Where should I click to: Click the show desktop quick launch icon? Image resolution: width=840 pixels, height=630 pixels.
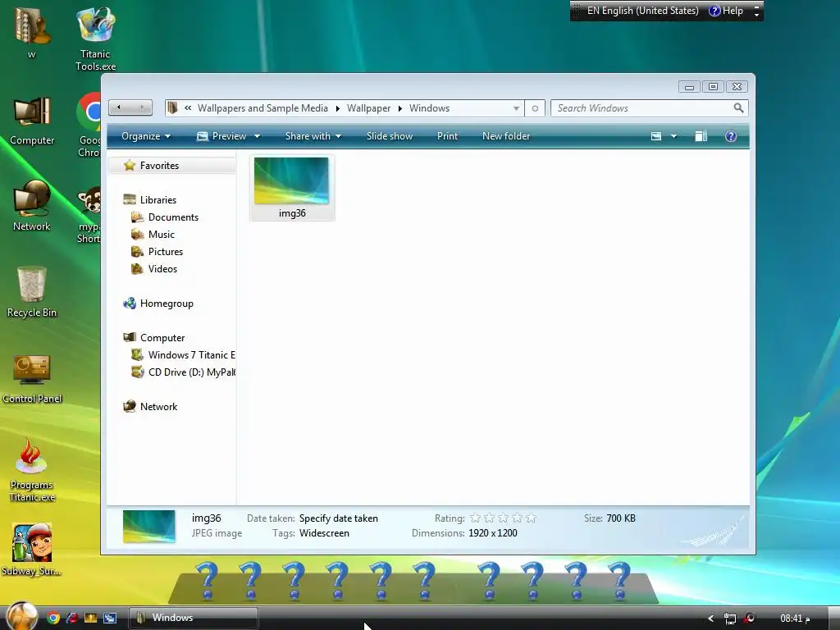pos(110,619)
